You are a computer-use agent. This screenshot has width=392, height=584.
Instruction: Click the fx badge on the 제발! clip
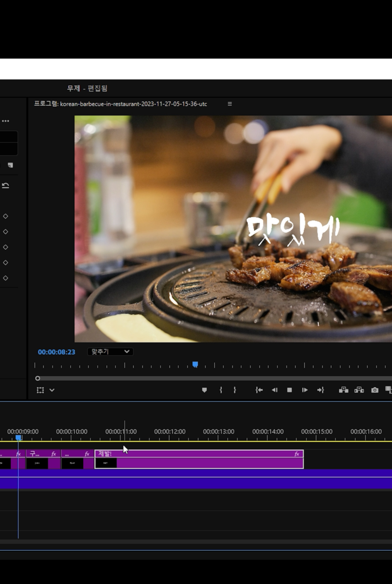pos(297,454)
